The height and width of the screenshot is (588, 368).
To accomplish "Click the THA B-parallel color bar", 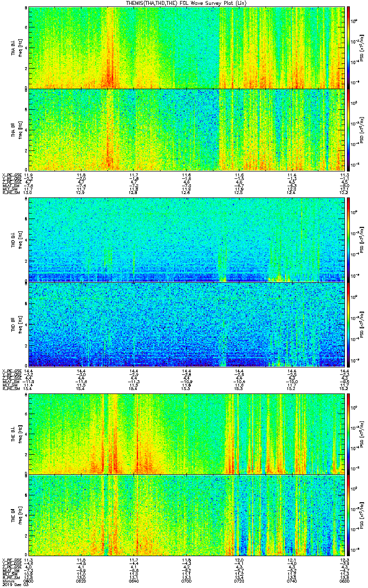I will tap(348, 130).
